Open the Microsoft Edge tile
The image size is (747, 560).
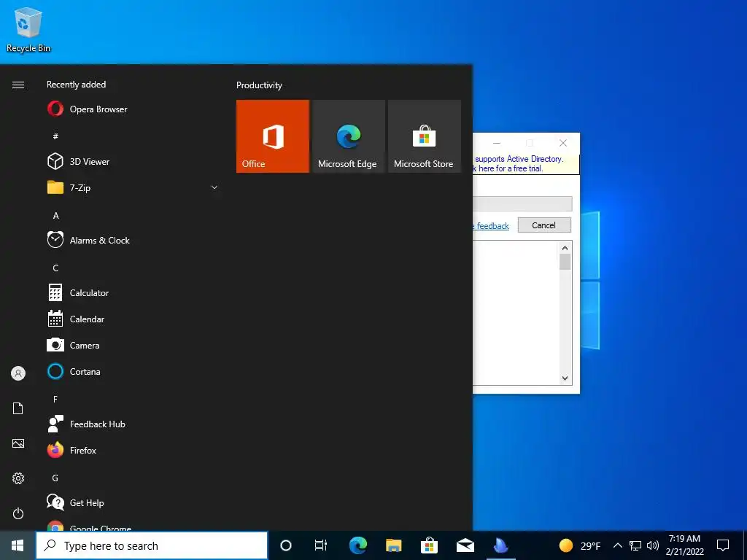348,136
